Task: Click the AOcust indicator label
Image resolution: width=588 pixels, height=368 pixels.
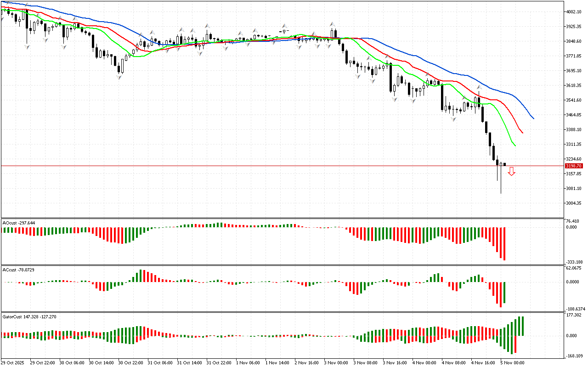Action: pyautogui.click(x=18, y=223)
